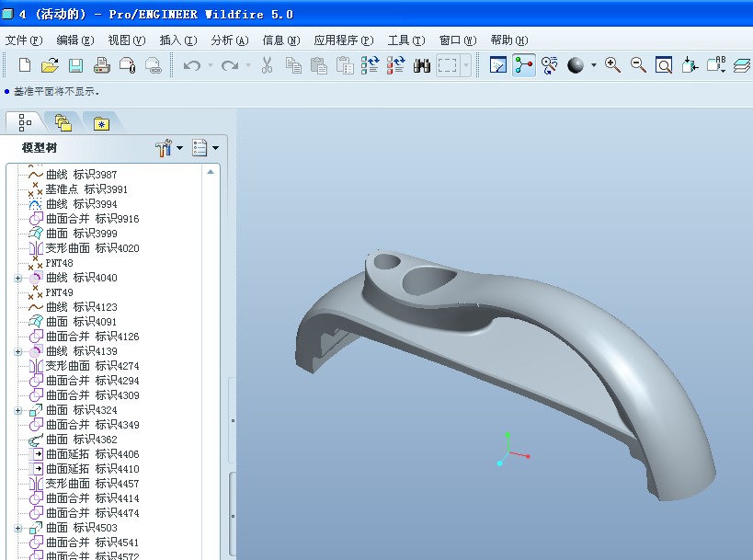The image size is (753, 560).
Task: Switch to the Model Tree navigator tab
Action: 25,122
